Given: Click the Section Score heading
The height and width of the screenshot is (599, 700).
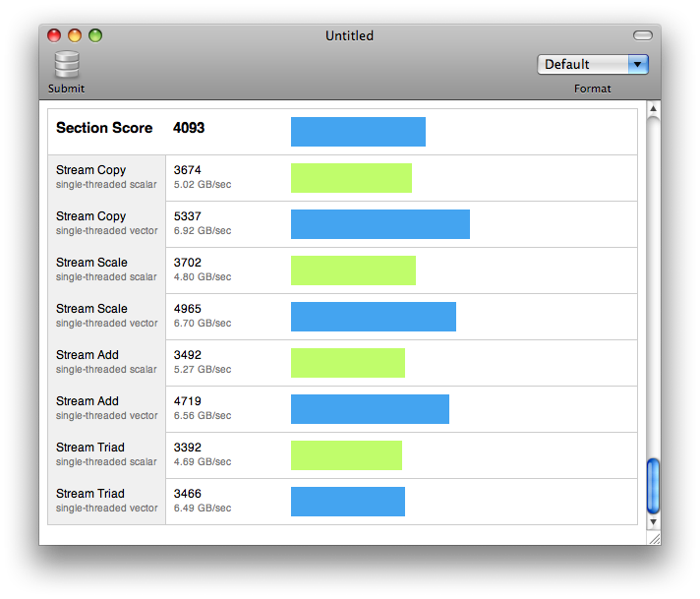Looking at the screenshot, I should pos(104,128).
